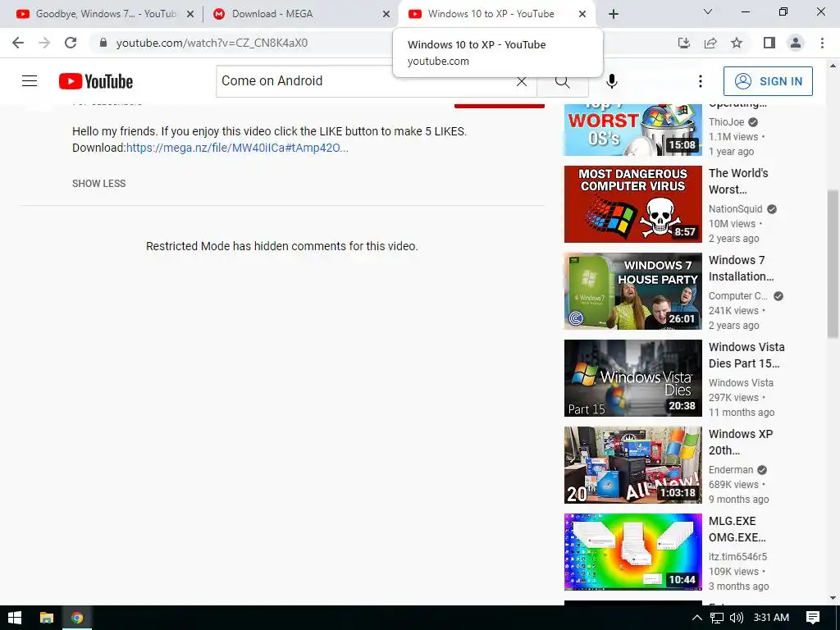Open the Windows Start menu
Screen dimensions: 840x630
pos(15,618)
